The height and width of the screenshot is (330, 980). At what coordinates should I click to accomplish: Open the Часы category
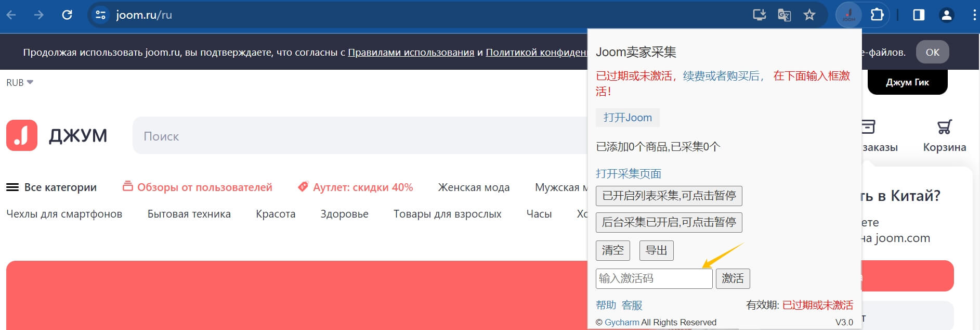point(539,214)
